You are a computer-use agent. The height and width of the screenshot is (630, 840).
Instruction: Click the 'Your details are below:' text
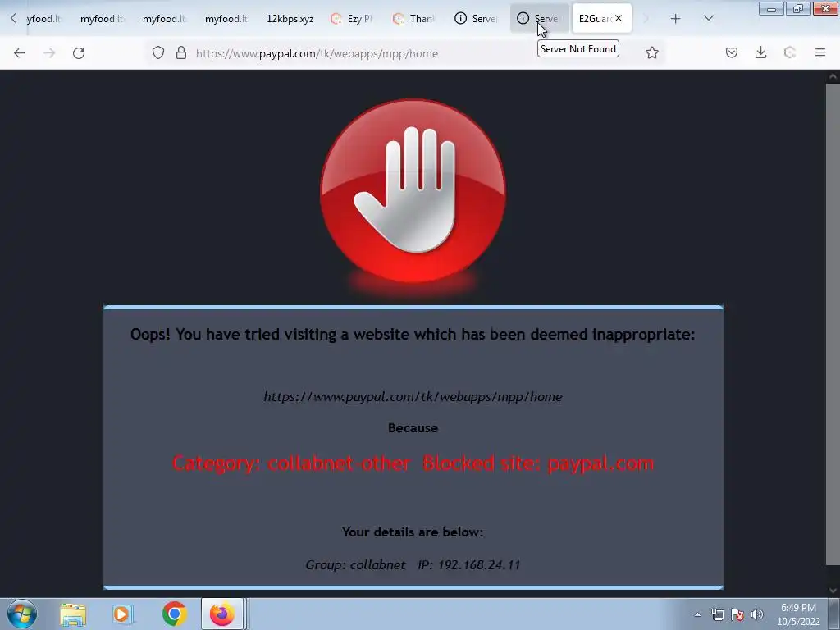click(x=413, y=532)
